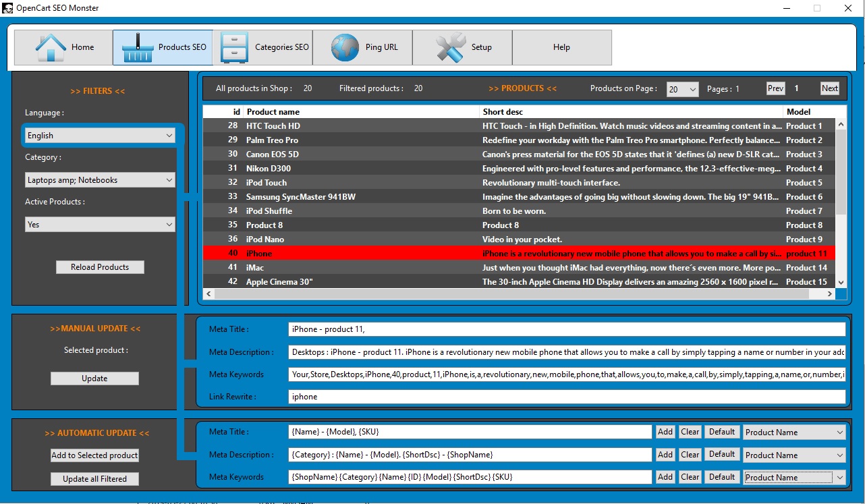Click the app icon in title bar

click(7, 8)
